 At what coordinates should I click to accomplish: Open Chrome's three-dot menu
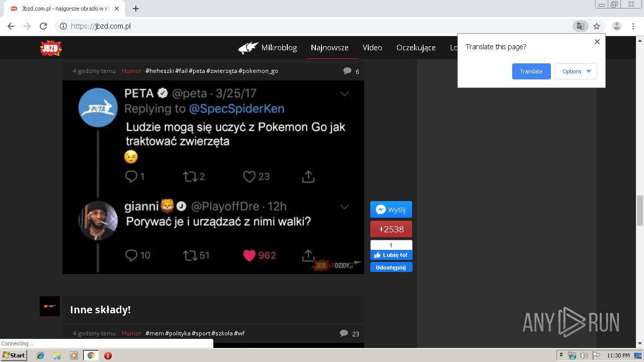tap(633, 26)
